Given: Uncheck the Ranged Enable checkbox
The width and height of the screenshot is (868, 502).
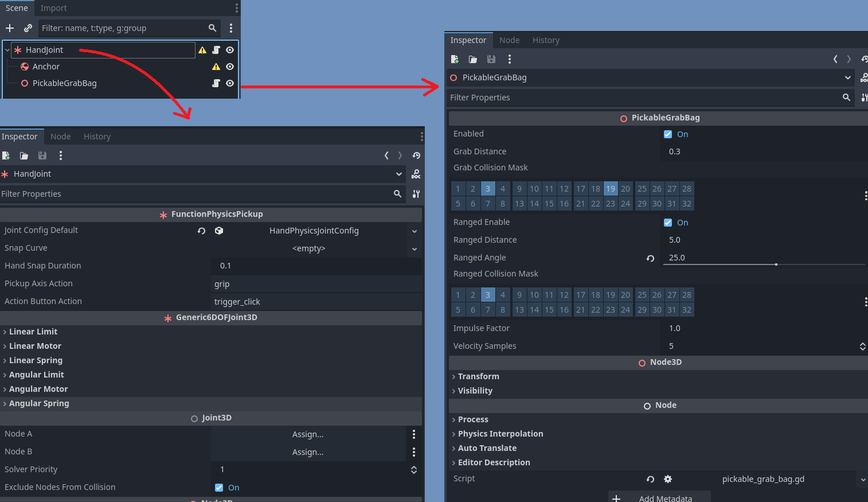Looking at the screenshot, I should [x=668, y=223].
